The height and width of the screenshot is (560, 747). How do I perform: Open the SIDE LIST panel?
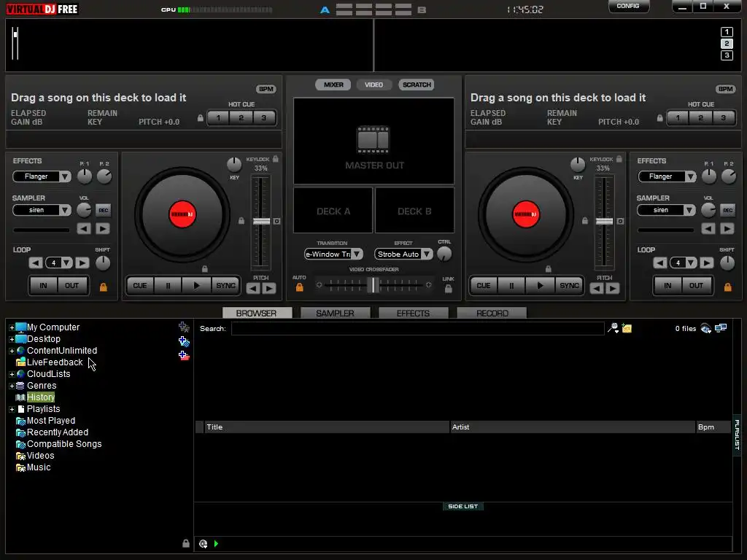click(463, 507)
